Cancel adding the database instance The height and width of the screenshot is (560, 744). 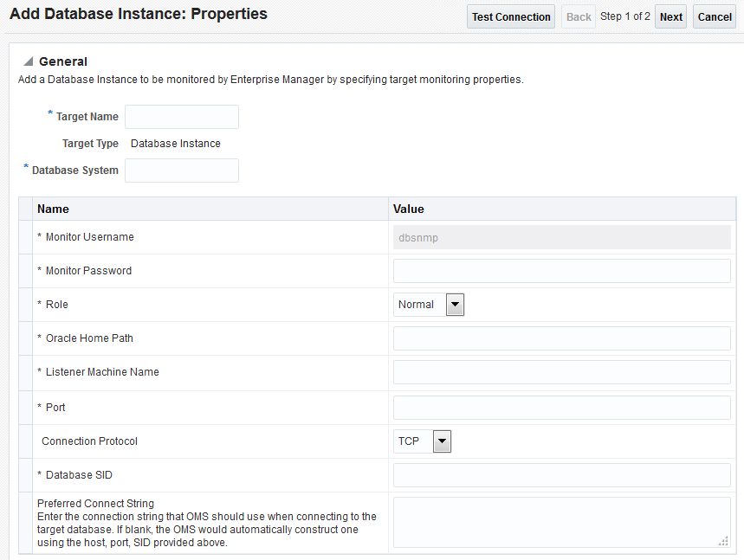coord(714,16)
